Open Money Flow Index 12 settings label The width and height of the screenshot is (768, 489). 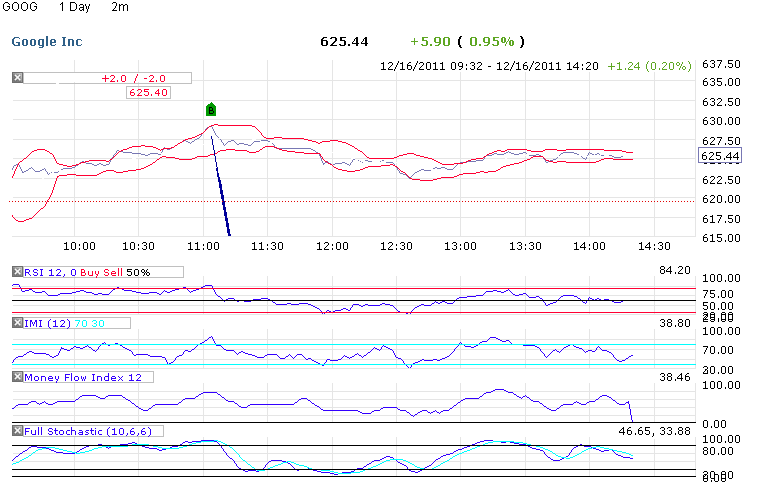pyautogui.click(x=83, y=377)
